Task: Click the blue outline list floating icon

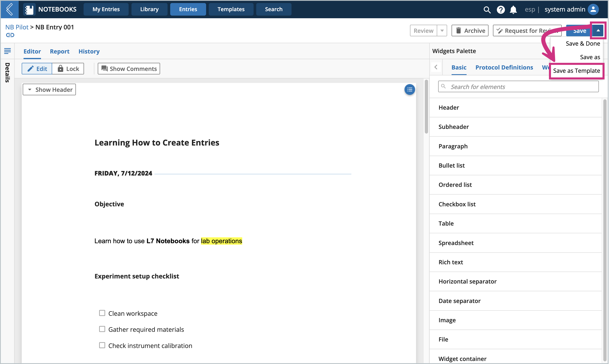Action: pyautogui.click(x=409, y=90)
